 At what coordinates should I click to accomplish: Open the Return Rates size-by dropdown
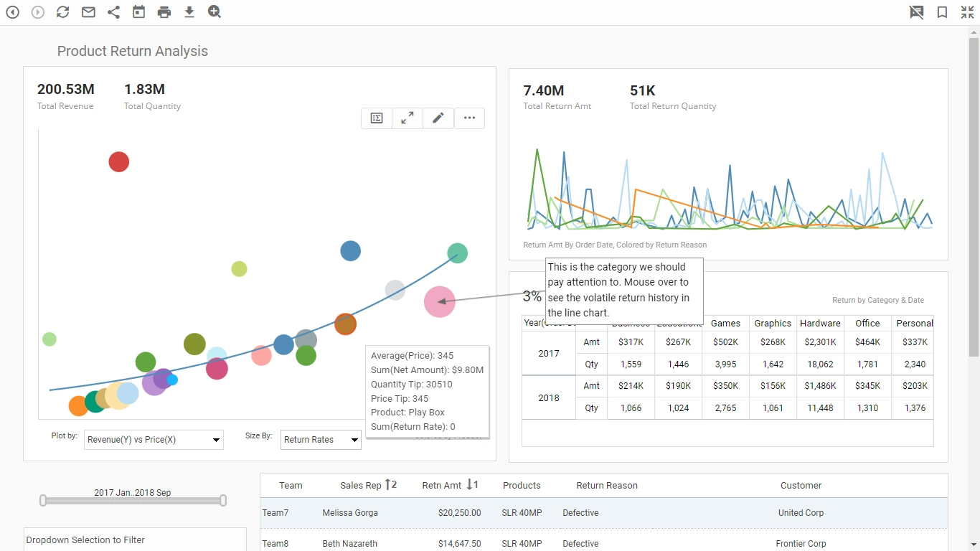320,439
